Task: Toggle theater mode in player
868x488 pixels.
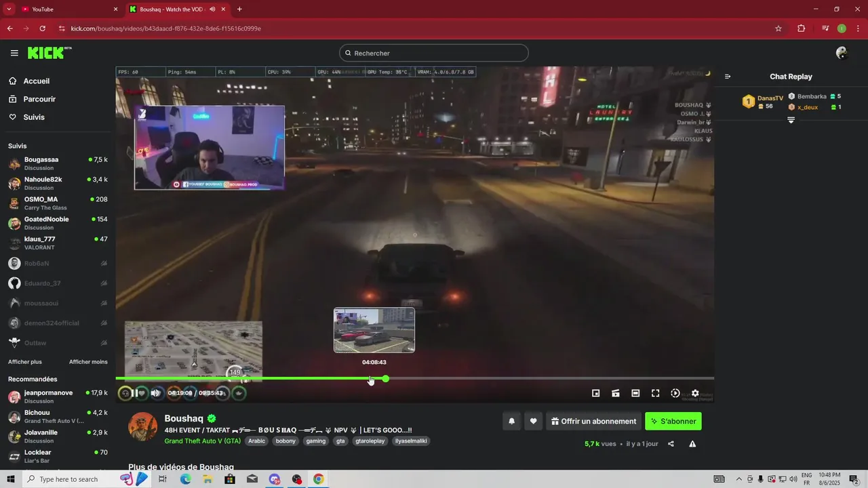Action: (x=635, y=393)
